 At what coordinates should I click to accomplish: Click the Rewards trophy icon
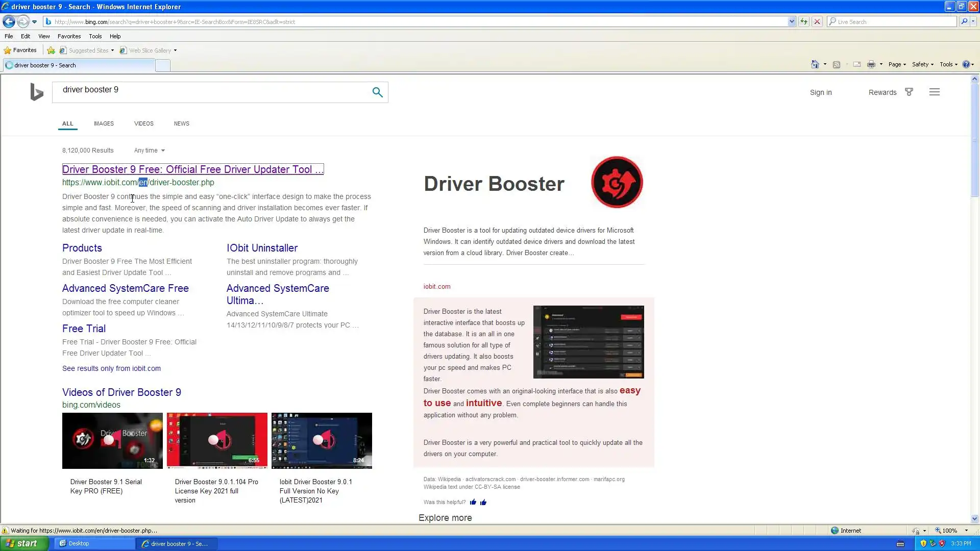[x=909, y=92]
